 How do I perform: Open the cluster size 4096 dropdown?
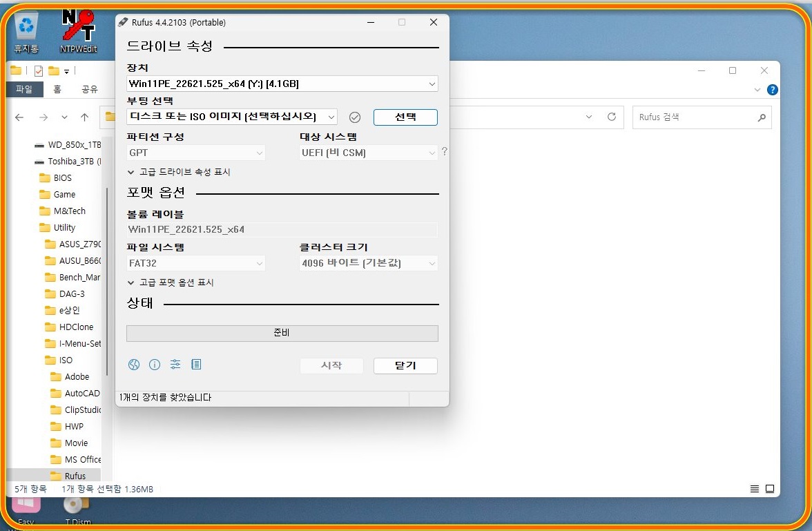[369, 263]
